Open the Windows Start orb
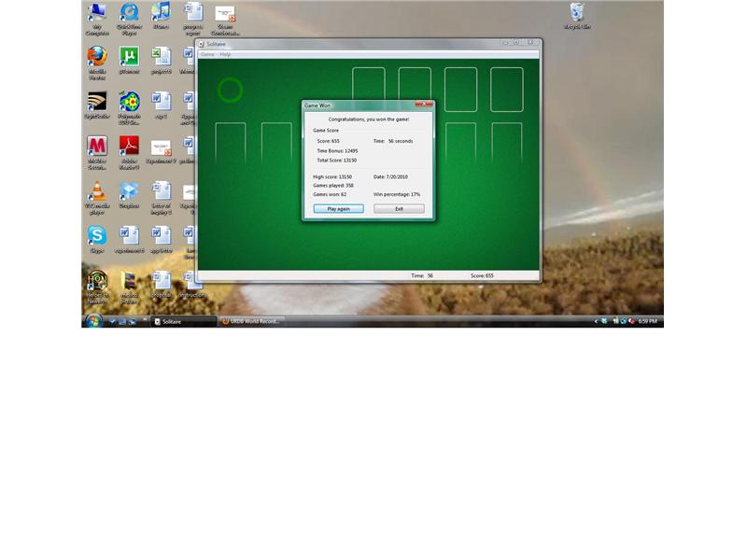Viewport: 747px width, 560px height. coord(94,321)
